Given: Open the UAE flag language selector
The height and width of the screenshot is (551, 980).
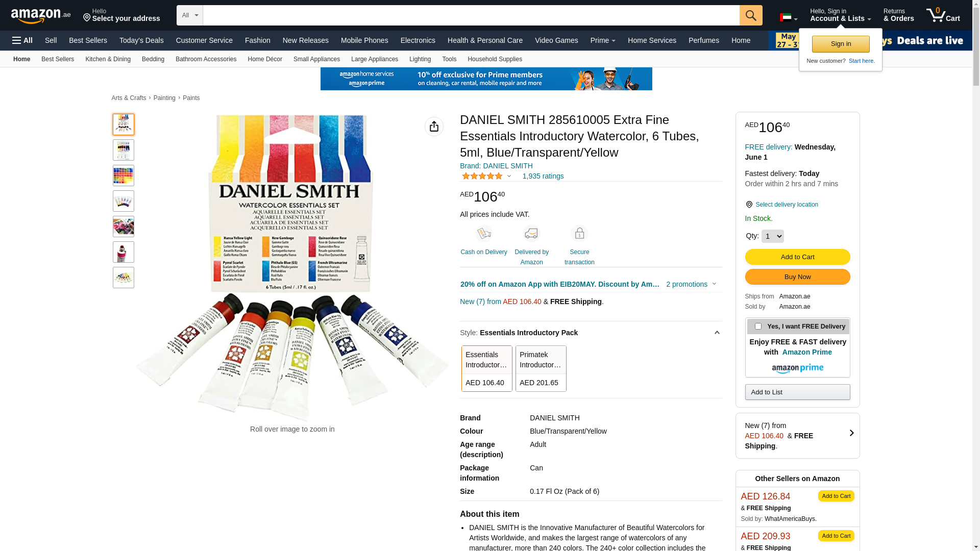Looking at the screenshot, I should point(789,18).
